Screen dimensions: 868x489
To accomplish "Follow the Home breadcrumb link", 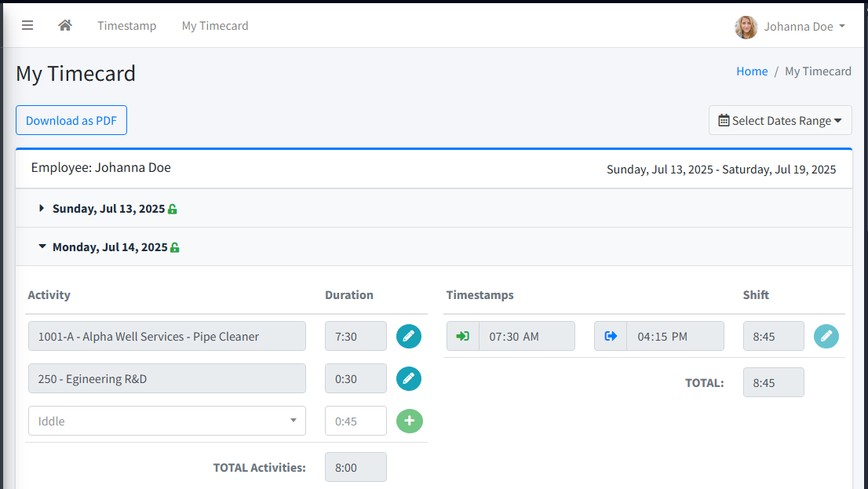I will click(x=751, y=71).
